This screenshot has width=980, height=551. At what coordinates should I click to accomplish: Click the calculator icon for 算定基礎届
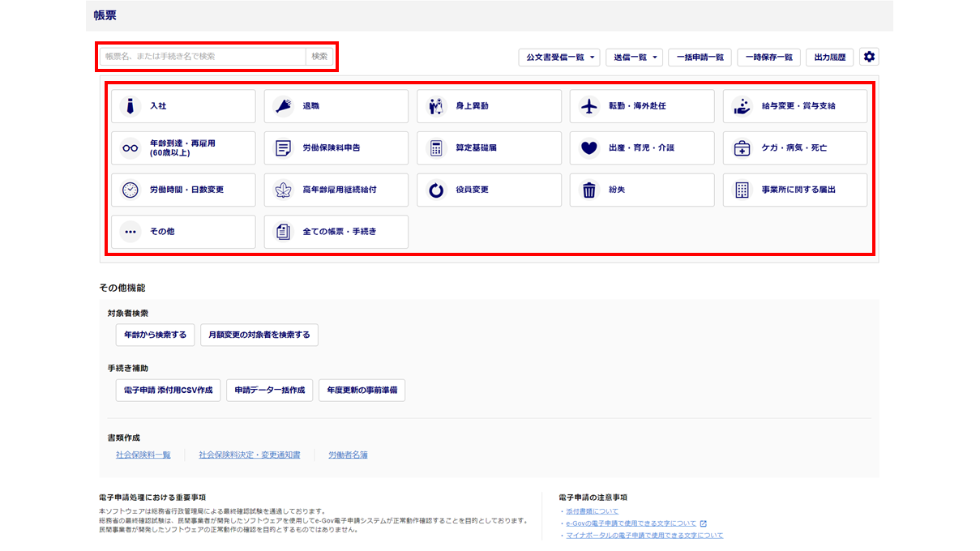[436, 148]
